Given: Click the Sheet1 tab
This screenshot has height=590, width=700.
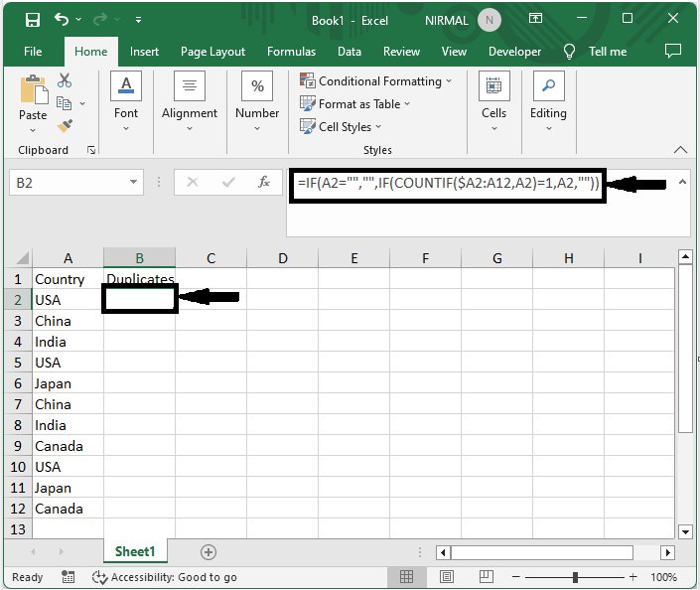Looking at the screenshot, I should (135, 551).
